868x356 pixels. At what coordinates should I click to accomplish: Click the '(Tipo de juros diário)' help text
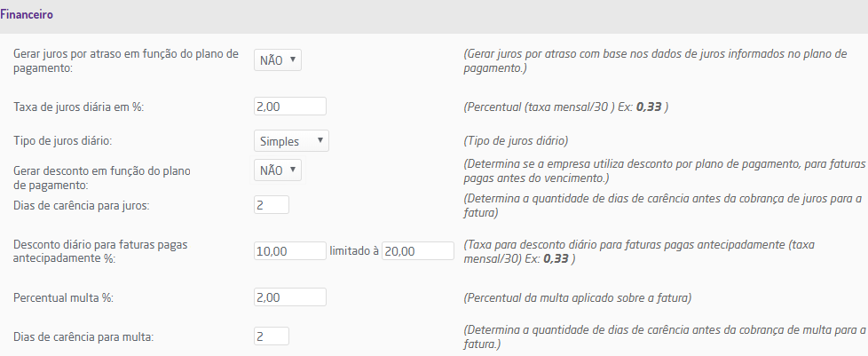pos(516,141)
